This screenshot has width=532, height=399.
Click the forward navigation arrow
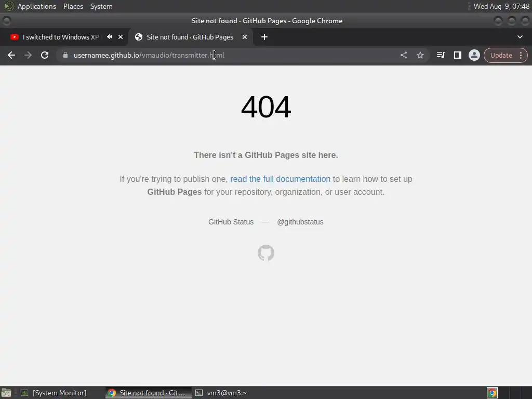click(x=28, y=55)
